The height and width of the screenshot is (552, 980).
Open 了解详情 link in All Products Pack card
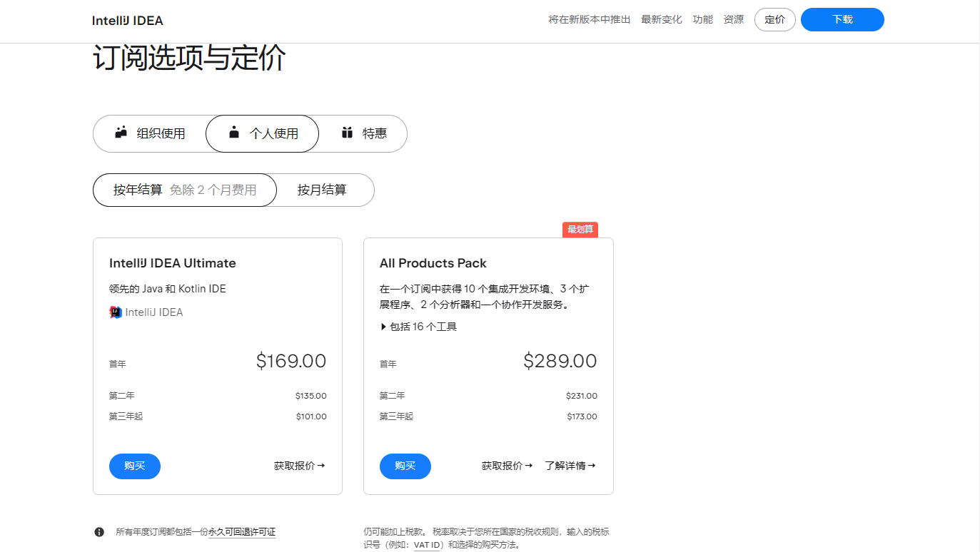pos(570,466)
